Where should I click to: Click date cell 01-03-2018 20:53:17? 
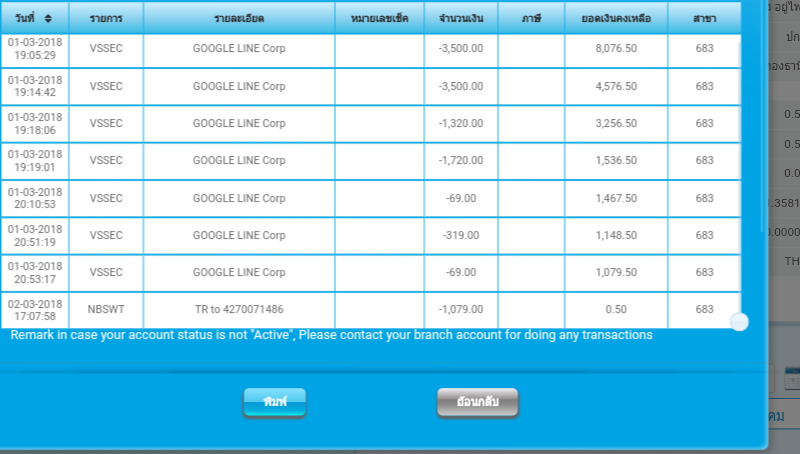point(35,272)
